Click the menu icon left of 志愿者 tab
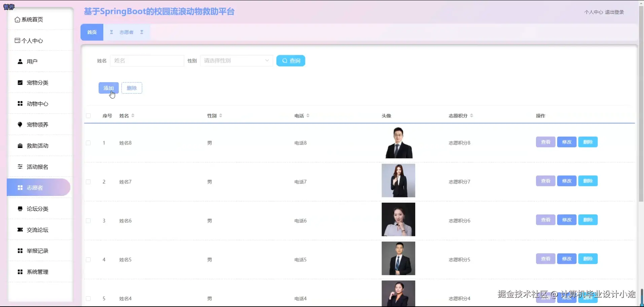 pyautogui.click(x=111, y=32)
